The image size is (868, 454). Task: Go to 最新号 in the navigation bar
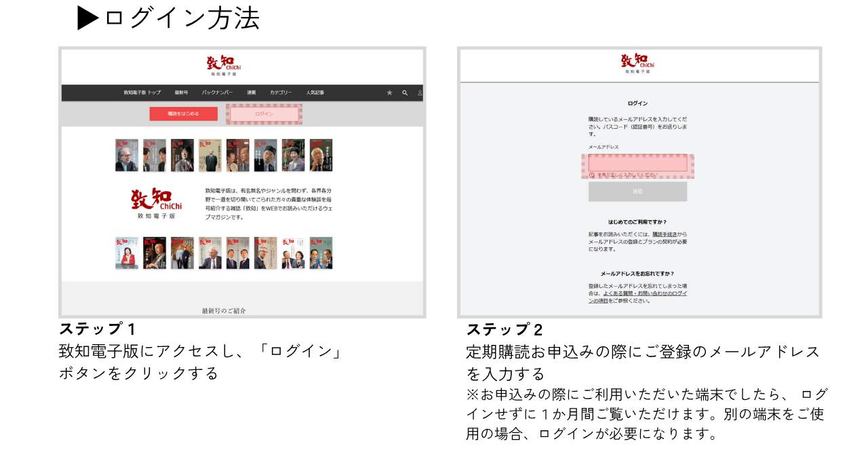tap(181, 93)
